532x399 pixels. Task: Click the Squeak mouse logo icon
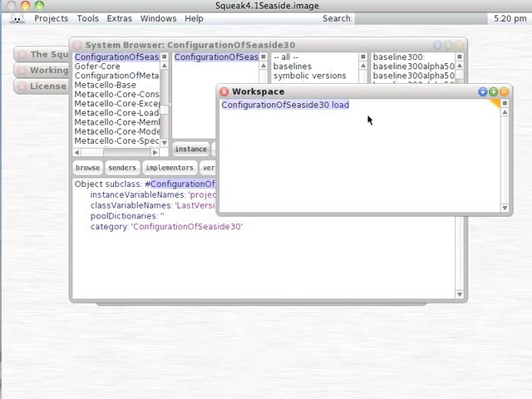[17, 18]
